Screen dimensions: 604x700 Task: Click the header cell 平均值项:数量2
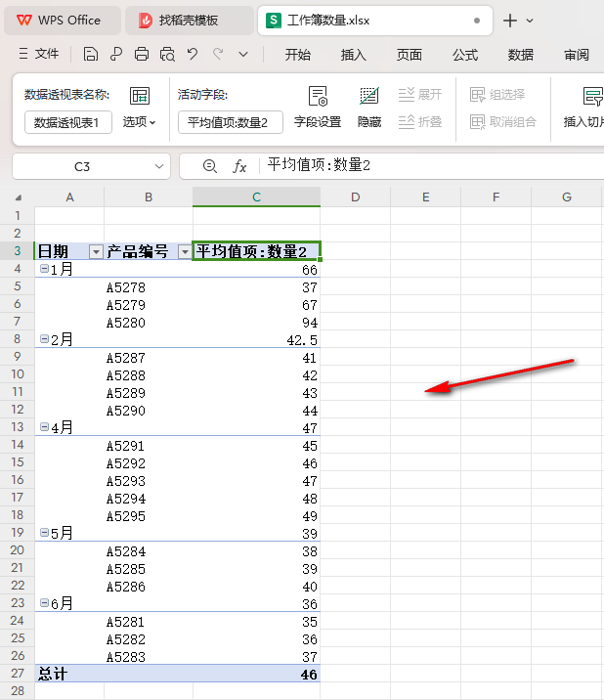click(x=257, y=251)
